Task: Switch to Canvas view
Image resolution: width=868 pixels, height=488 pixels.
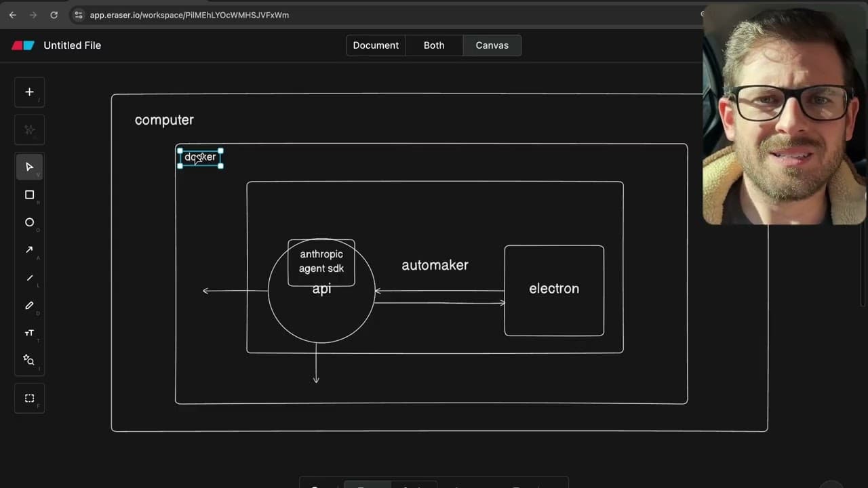Action: pyautogui.click(x=492, y=45)
